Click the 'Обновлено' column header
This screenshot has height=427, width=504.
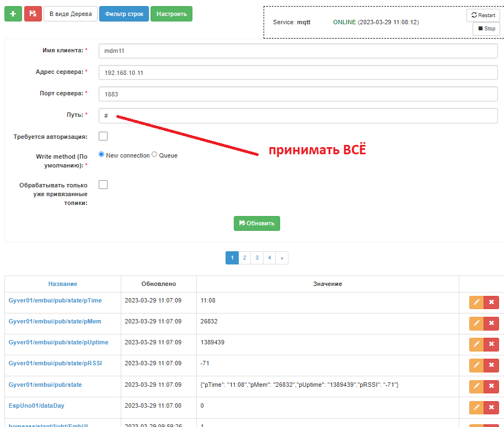pos(158,284)
